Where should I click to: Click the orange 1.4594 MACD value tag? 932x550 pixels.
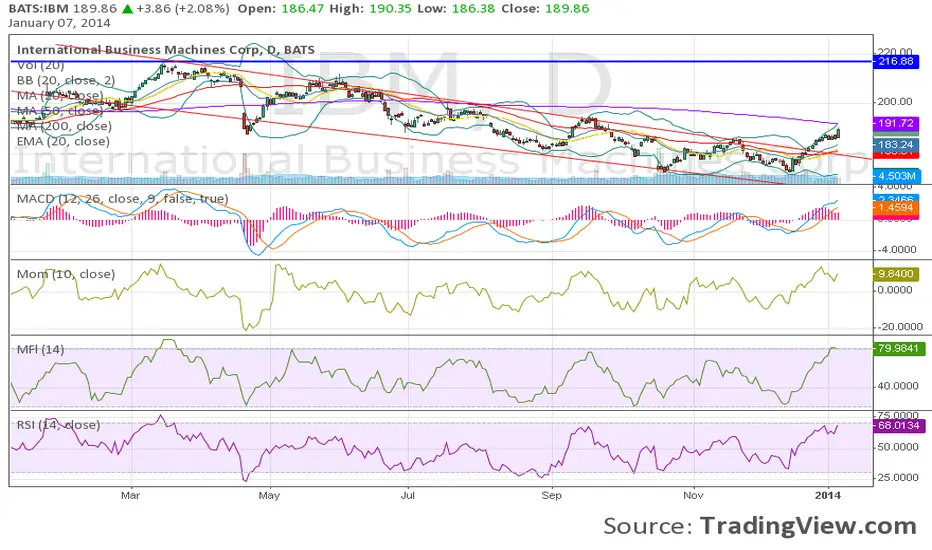pyautogui.click(x=895, y=208)
